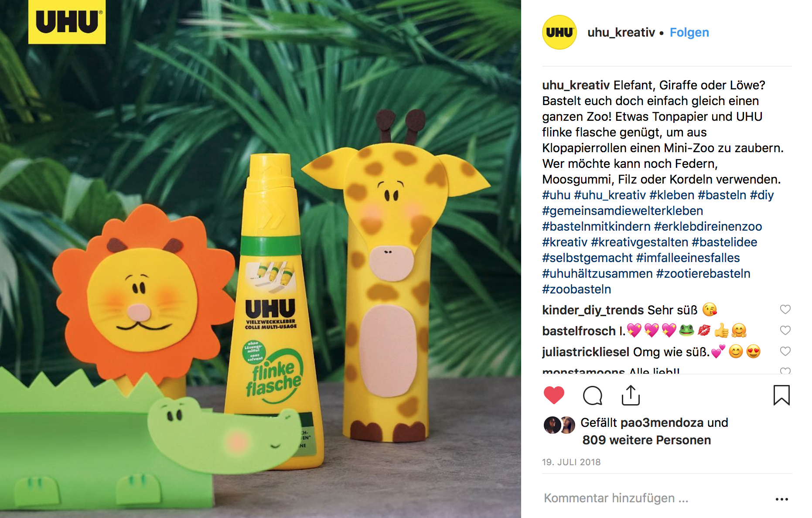Open the three-dot more options menu
The height and width of the screenshot is (518, 812).
click(x=781, y=499)
